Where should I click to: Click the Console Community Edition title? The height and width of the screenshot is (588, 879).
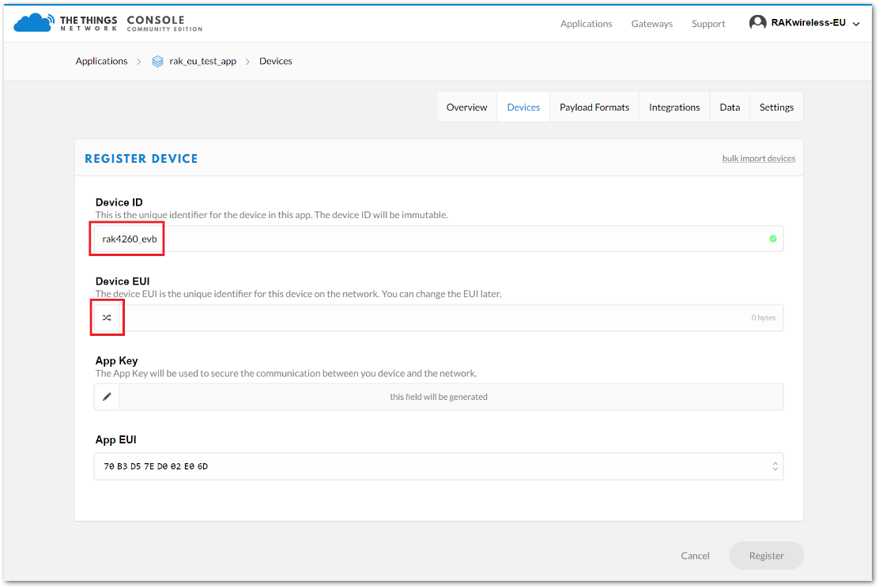coord(164,24)
